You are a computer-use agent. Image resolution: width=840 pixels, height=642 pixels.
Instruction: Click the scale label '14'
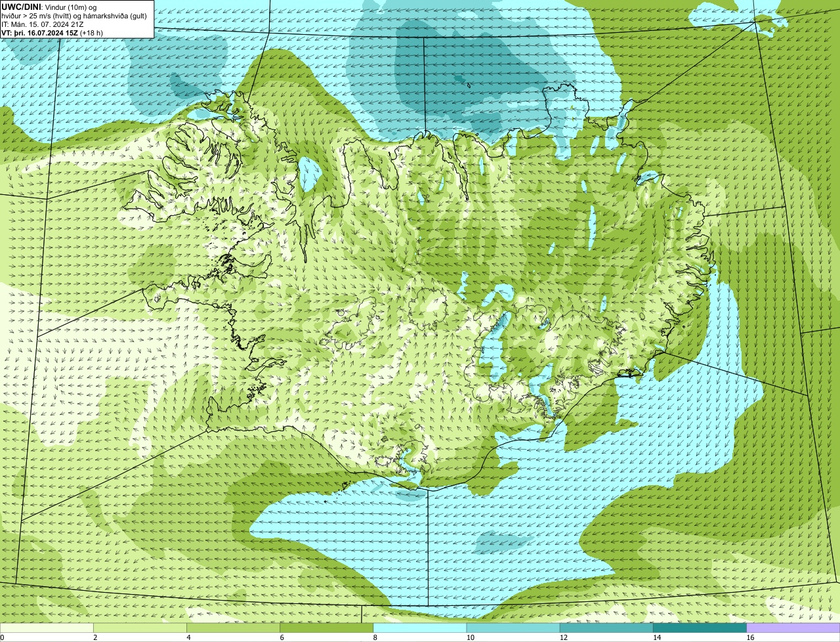[656, 637]
